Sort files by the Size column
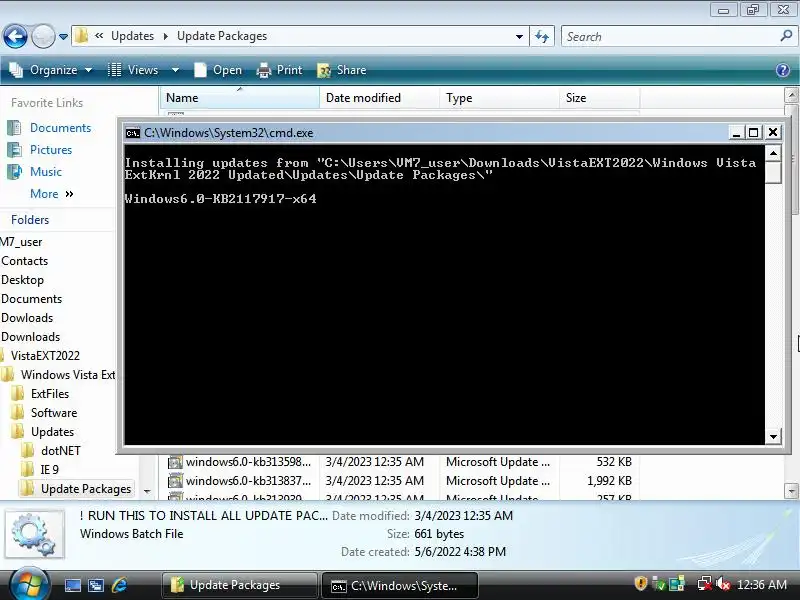 599,97
